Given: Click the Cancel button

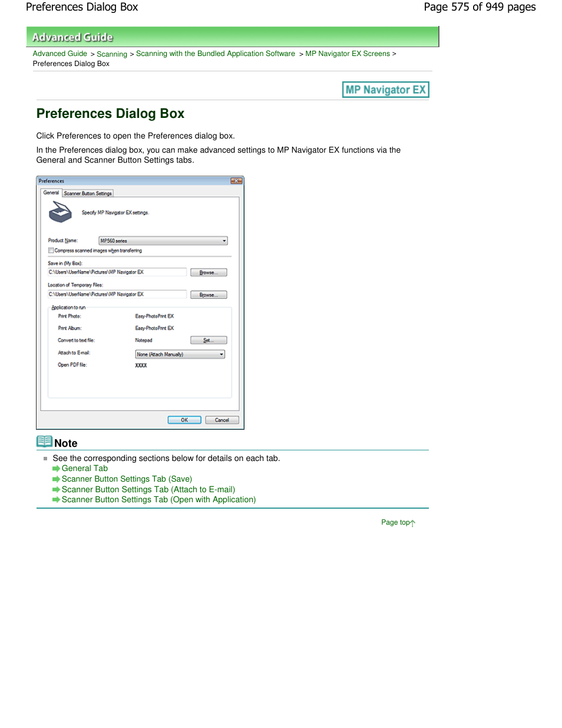Looking at the screenshot, I should click(222, 420).
